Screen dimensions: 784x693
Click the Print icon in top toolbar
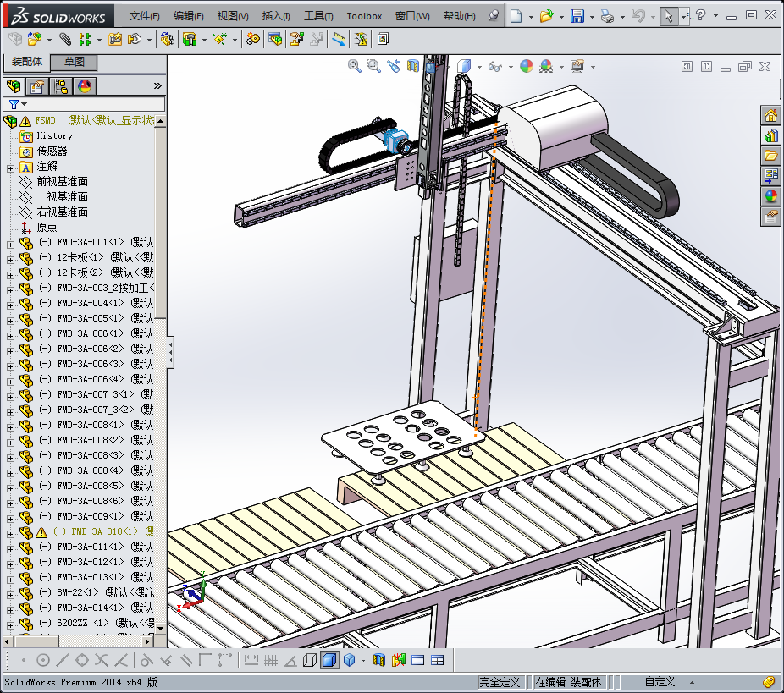point(606,16)
